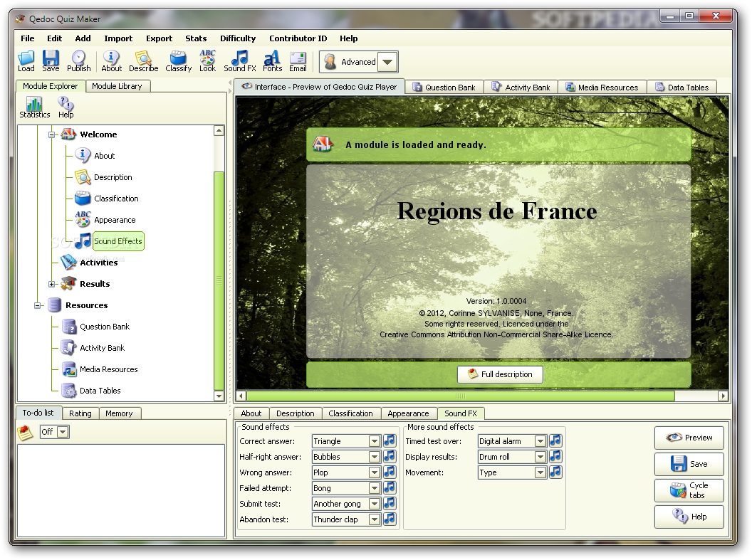Open the Movement Type dropdown
752x560 pixels.
[x=540, y=472]
